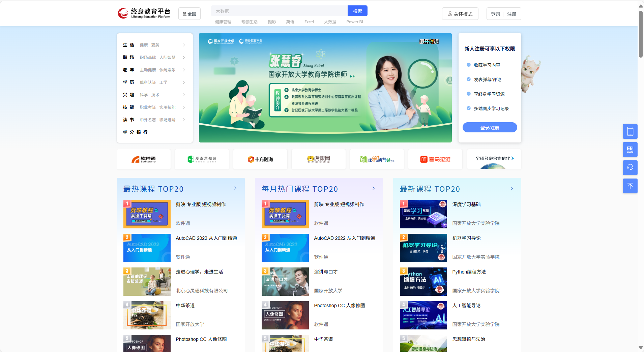The height and width of the screenshot is (352, 644).
Task: Open the 生活 category menu
Action: click(x=128, y=45)
